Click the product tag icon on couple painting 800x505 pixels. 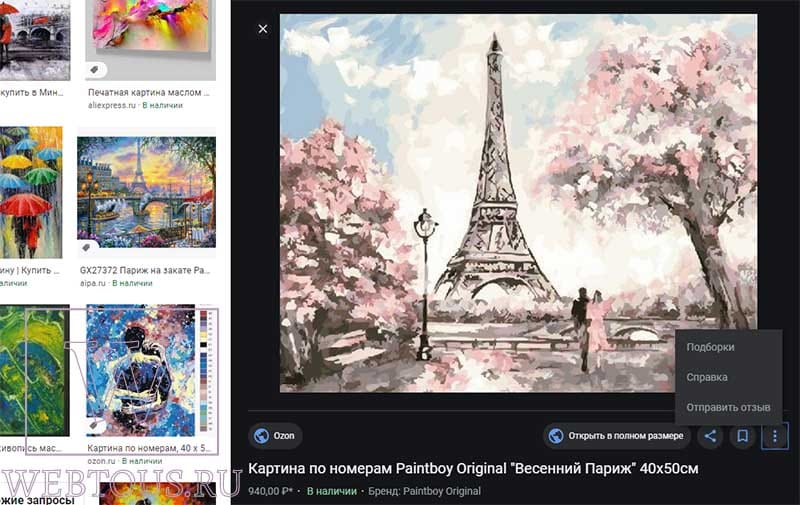pyautogui.click(x=93, y=424)
